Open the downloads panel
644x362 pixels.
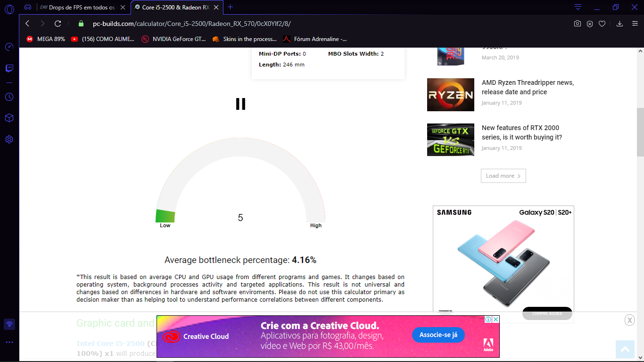[620, 24]
